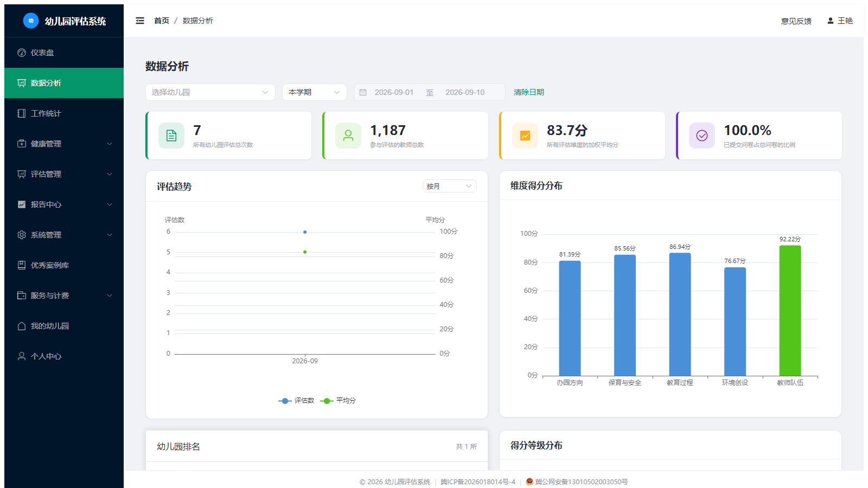Image resolution: width=868 pixels, height=488 pixels.
Task: Open the 冀ICP备 footer link
Action: tap(478, 481)
